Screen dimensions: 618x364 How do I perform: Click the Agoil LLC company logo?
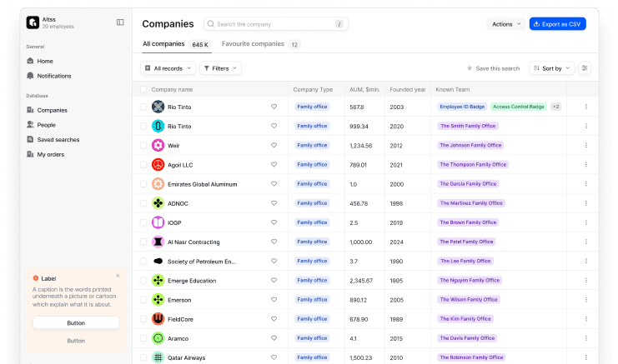[x=158, y=164]
